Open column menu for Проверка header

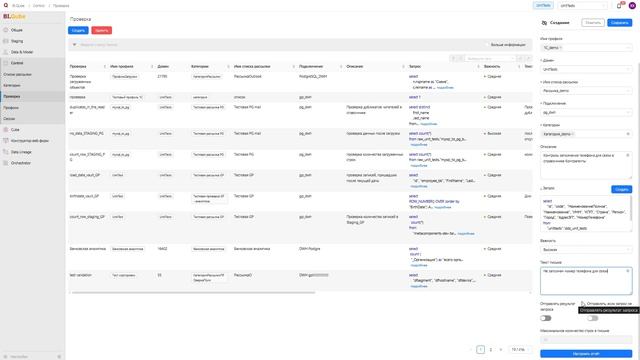click(x=104, y=67)
